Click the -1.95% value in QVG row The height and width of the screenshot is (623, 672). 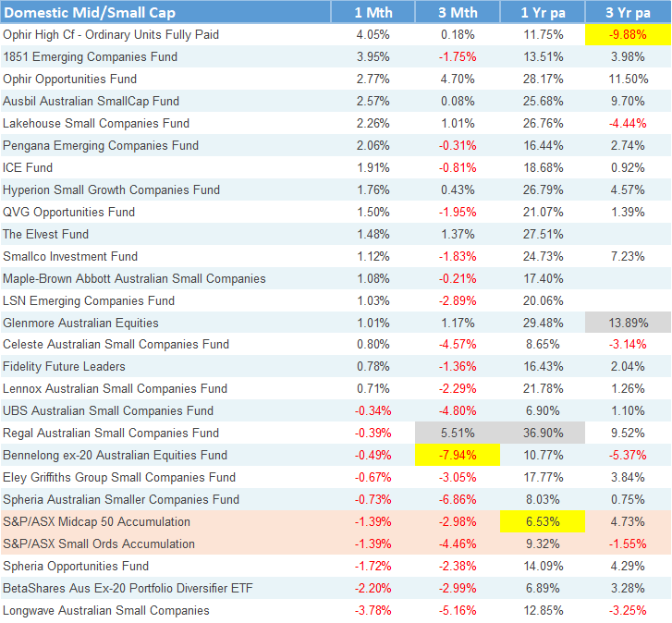point(458,212)
